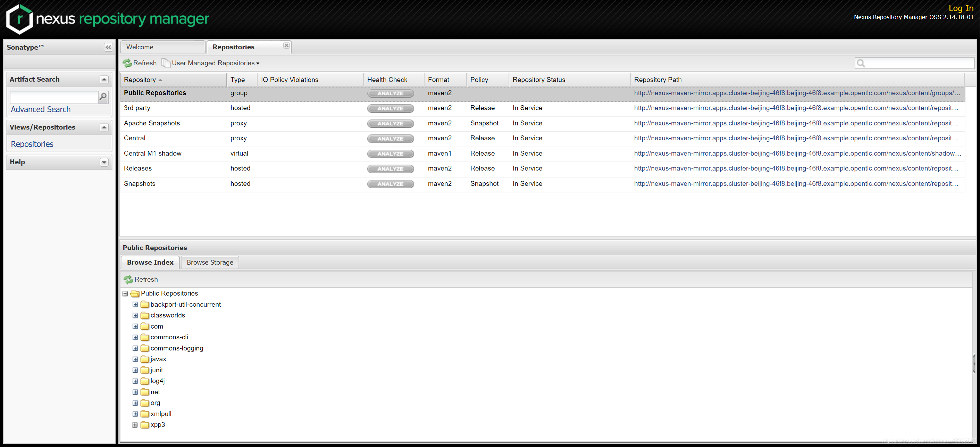
Task: Sort by the IQ Policy Violations column header
Action: pos(310,80)
